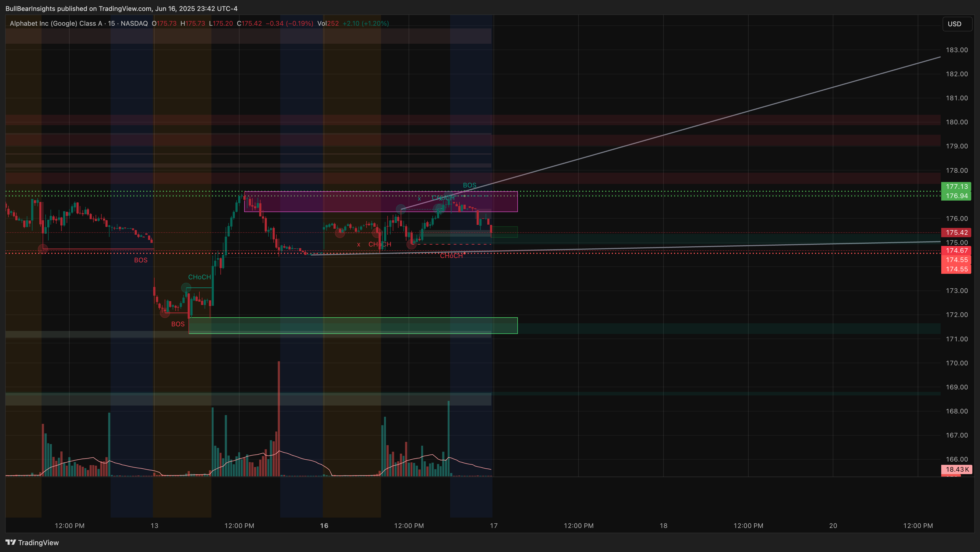This screenshot has height=552, width=980.
Task: Click the 180.00 price axis tick
Action: (x=957, y=122)
